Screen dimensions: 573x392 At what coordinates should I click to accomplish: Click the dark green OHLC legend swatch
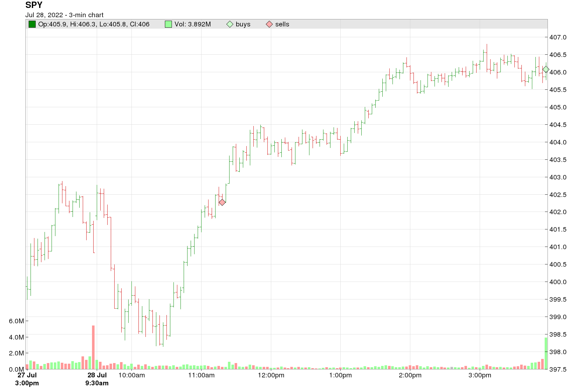(x=32, y=24)
